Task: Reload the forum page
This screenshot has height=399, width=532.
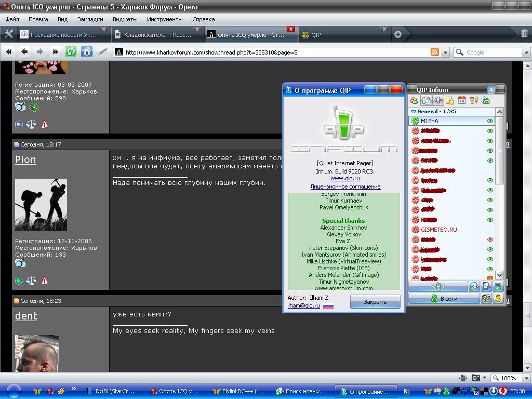Action: pyautogui.click(x=71, y=52)
